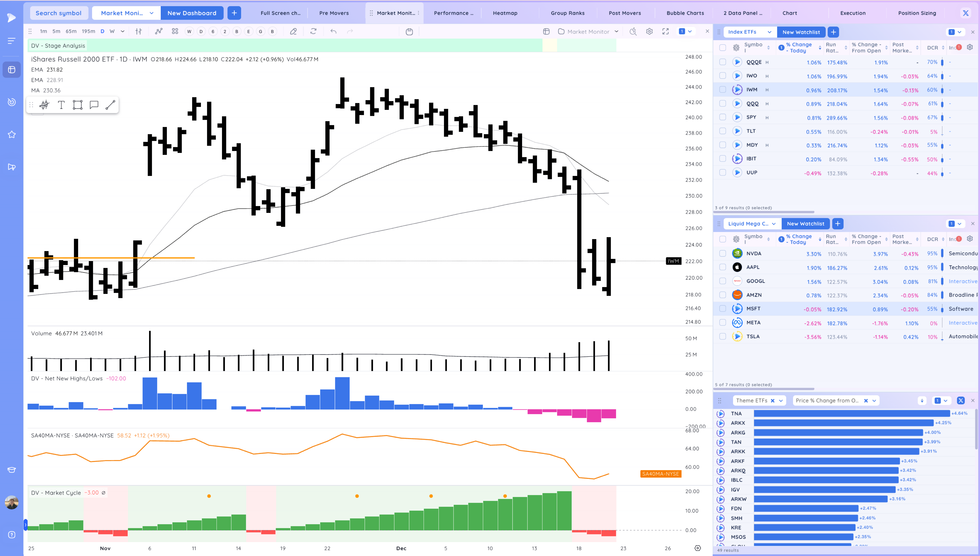
Task: Open the Theme ETFs dropdown
Action: click(781, 400)
